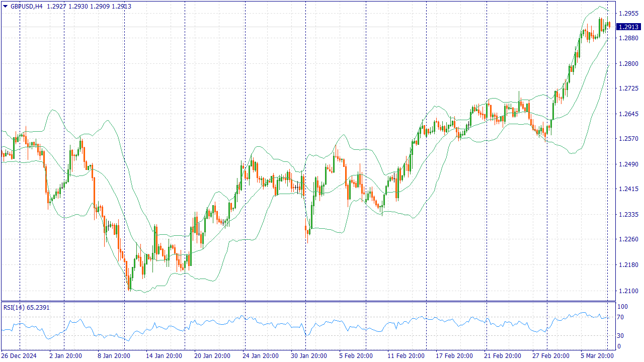Viewport: 644px width, 362px height.
Task: Click the 14 Jan 20:00 time label
Action: 165,356
